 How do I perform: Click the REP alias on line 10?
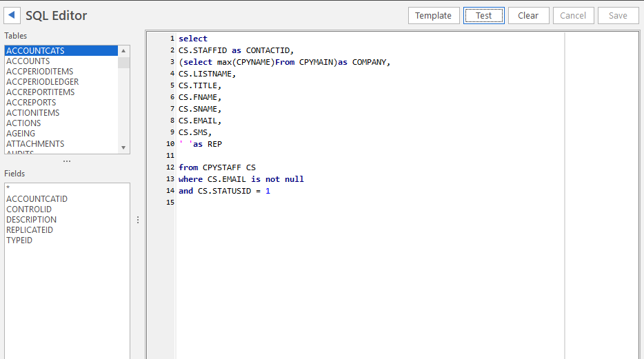214,144
